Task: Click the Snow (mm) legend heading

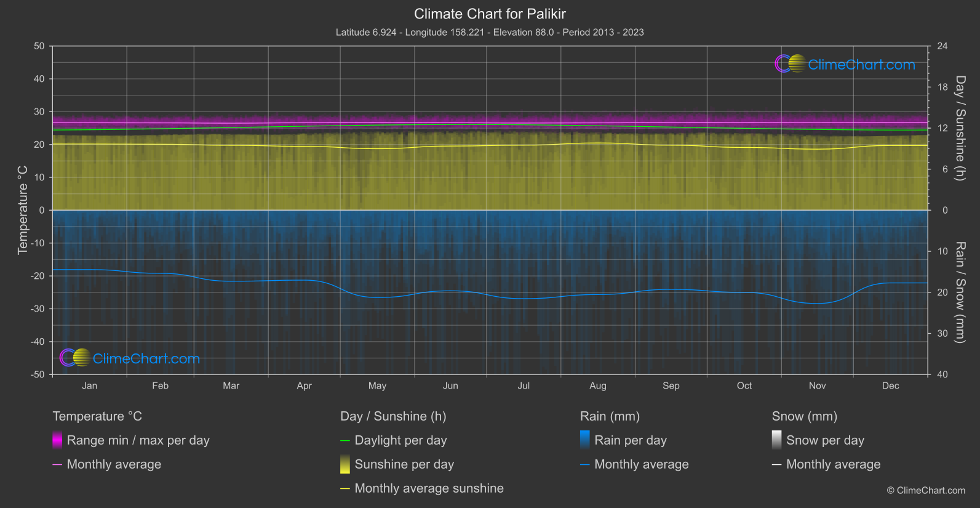Action: (805, 416)
